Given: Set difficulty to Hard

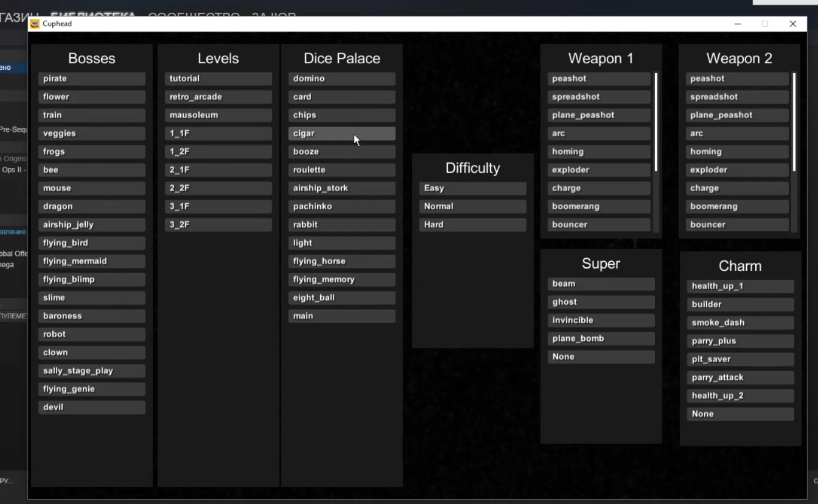Looking at the screenshot, I should tap(473, 225).
